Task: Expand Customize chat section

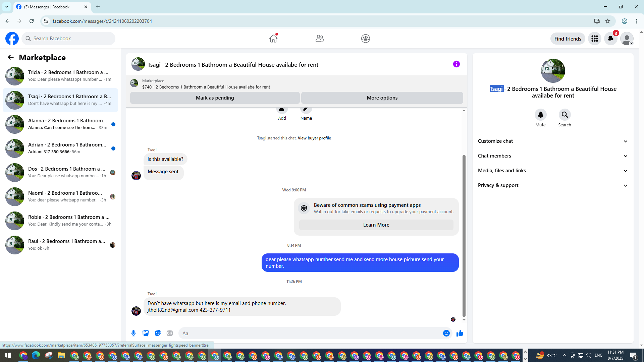Action: (x=552, y=141)
